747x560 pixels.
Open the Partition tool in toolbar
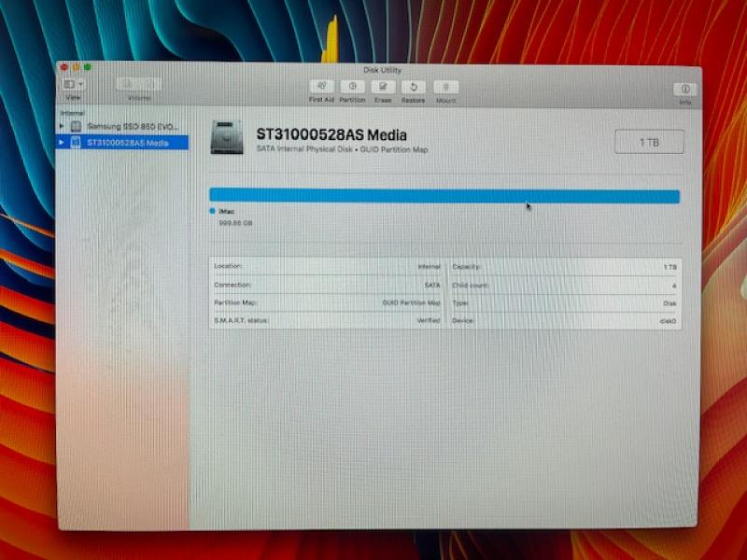tap(353, 87)
